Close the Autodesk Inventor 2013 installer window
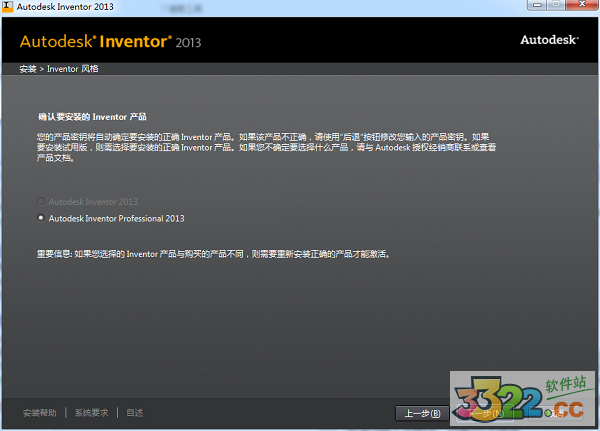This screenshot has height=431, width=600. point(582,5)
